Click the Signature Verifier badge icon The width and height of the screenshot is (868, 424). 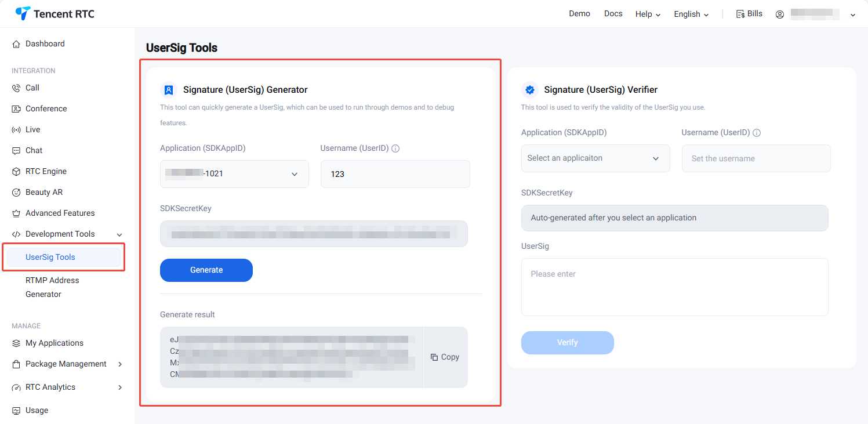pyautogui.click(x=529, y=90)
